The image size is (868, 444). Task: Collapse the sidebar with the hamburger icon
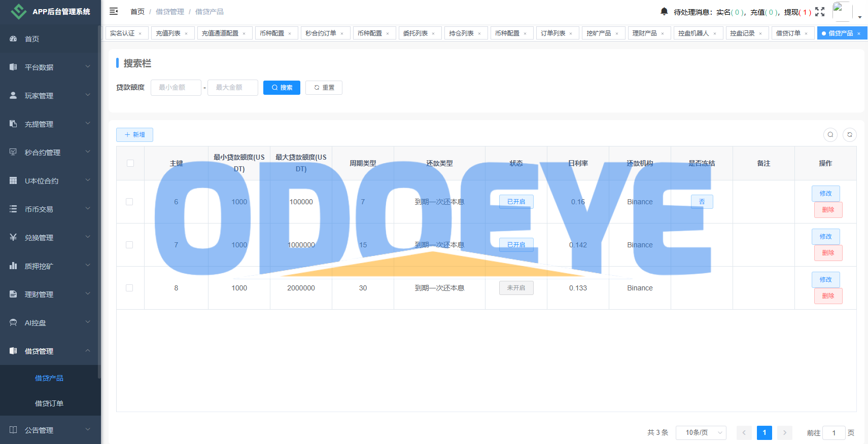(114, 11)
